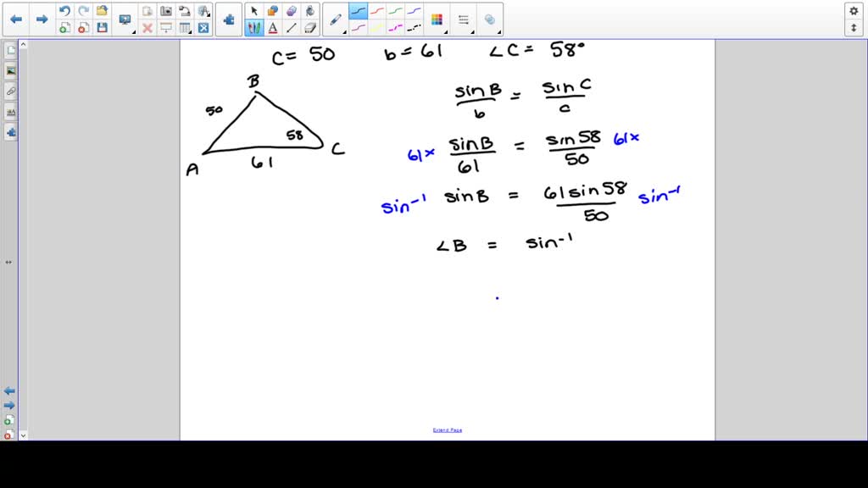Select the cursor Select tool
Screen dimensions: 868x488
tap(254, 10)
